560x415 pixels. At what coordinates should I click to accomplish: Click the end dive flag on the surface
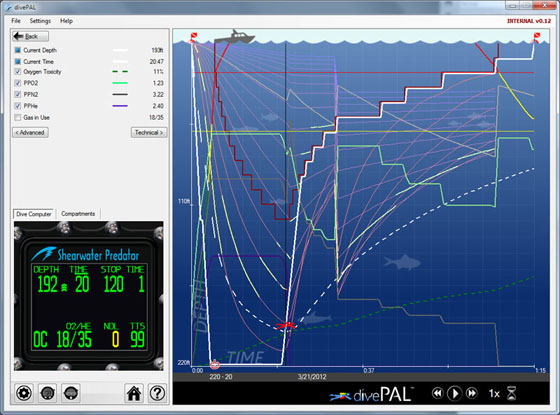pos(536,37)
